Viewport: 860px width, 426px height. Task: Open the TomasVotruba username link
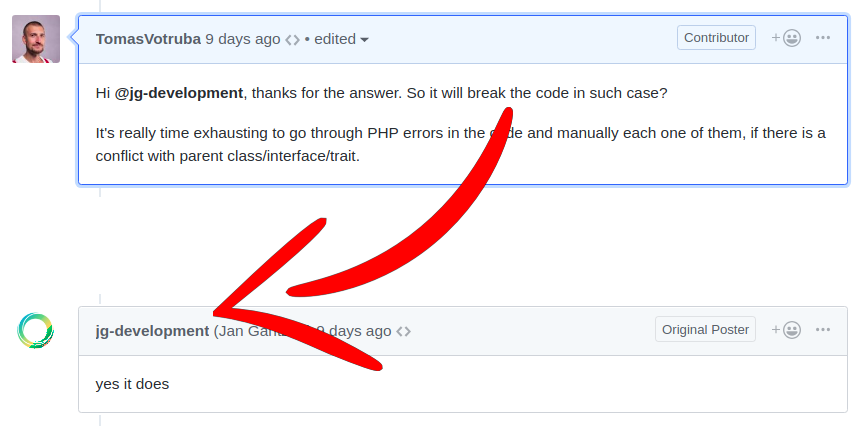pos(148,39)
